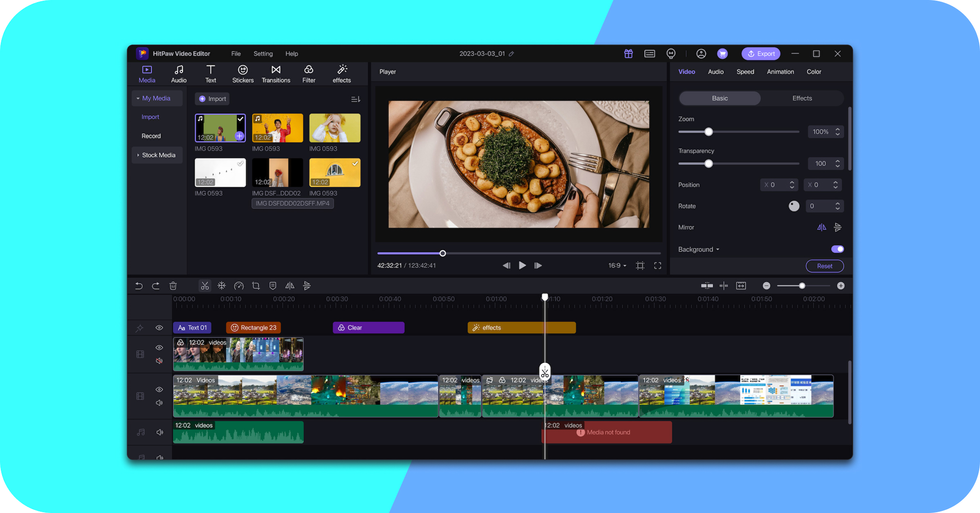980x513 pixels.
Task: Open the speedometer speed tool in timeline toolbar
Action: (x=239, y=286)
